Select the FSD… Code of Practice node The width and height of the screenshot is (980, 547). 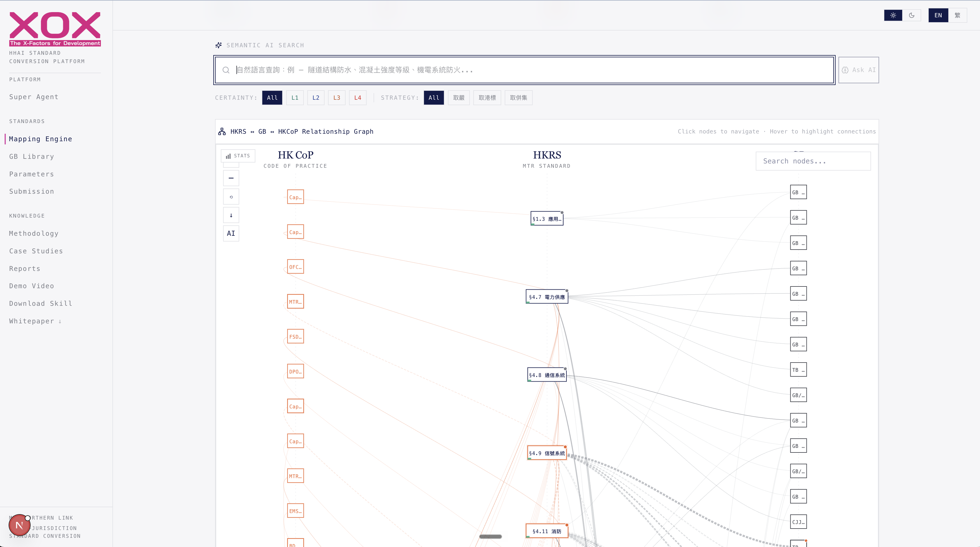(x=295, y=336)
